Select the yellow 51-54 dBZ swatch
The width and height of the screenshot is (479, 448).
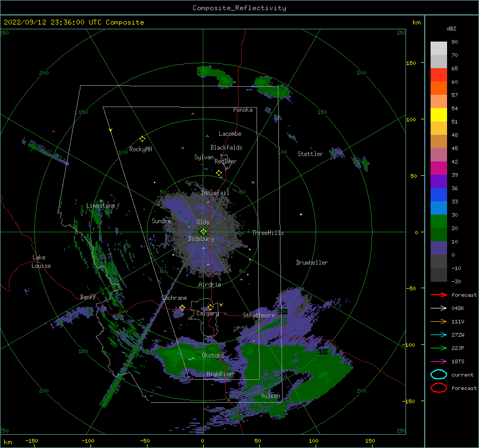pyautogui.click(x=439, y=115)
